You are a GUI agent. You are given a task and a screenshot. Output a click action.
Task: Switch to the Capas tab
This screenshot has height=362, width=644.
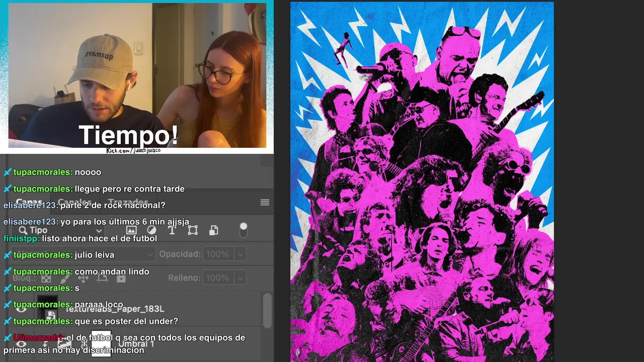tap(29, 203)
